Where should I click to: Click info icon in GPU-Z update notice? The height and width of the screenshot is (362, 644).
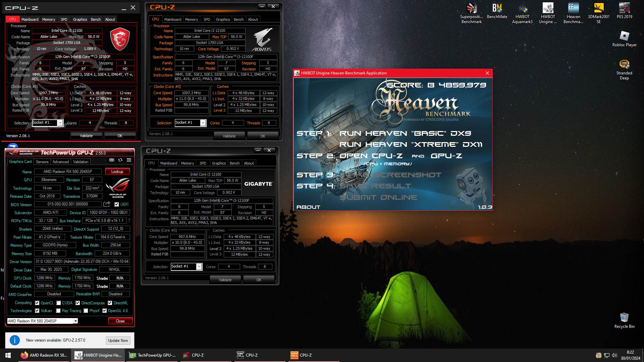pos(15,340)
